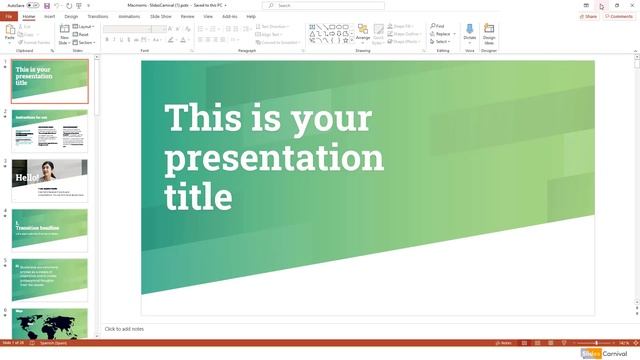This screenshot has height=360, width=640.
Task: Toggle Align Right paragraph alignment
Action: click(215, 40)
